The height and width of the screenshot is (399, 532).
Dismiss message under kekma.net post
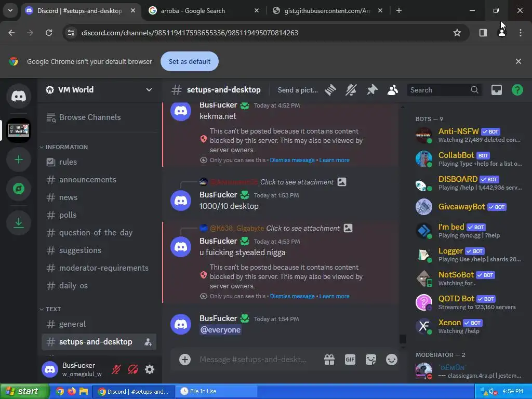coord(292,160)
